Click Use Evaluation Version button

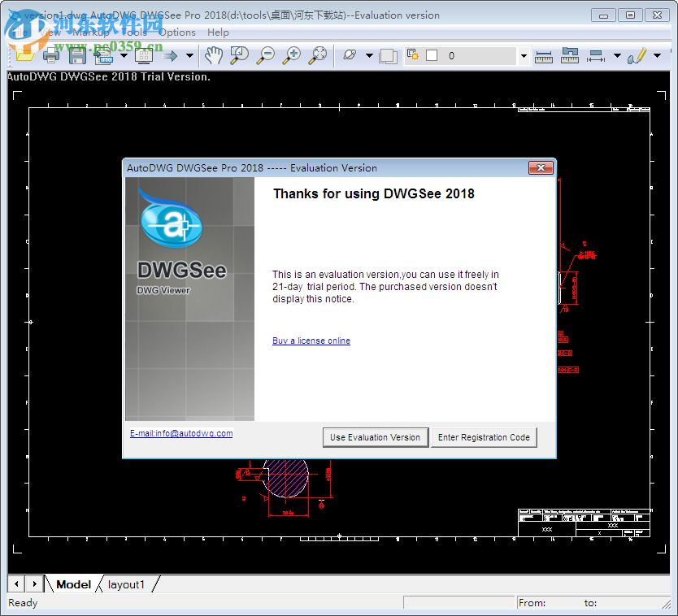tap(376, 437)
